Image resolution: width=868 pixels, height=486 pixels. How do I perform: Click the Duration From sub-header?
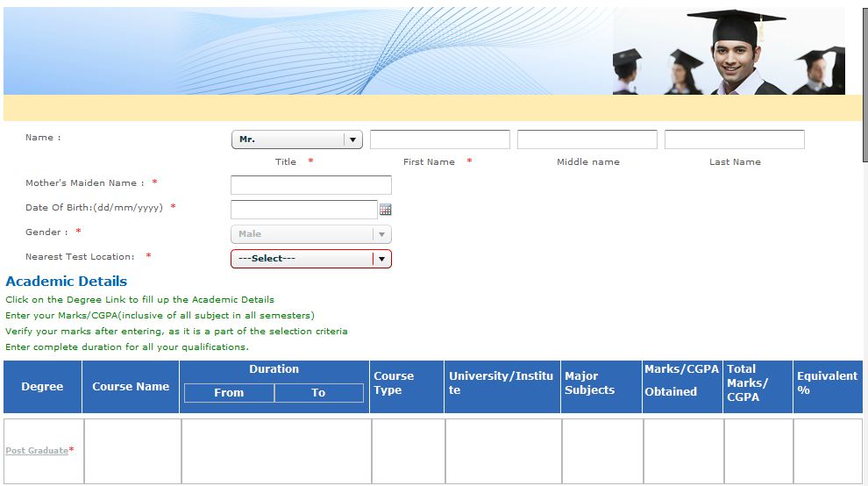coord(229,393)
